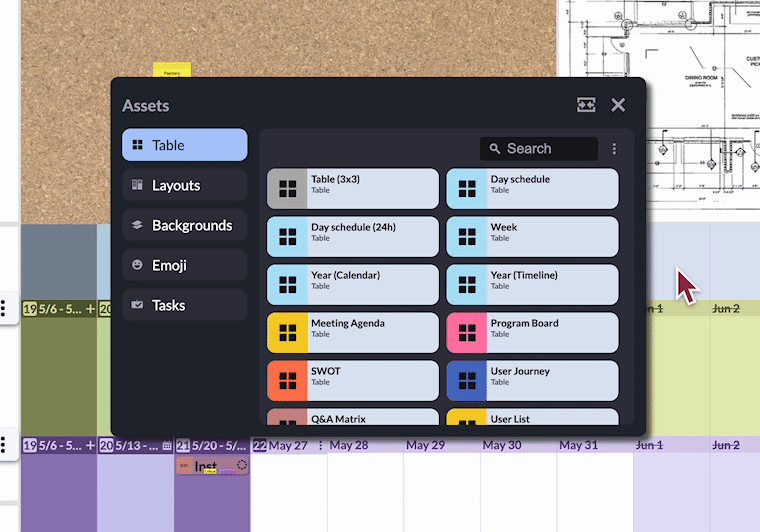Select the Year (Timeline) table template
The height and width of the screenshot is (532, 760).
pyautogui.click(x=532, y=284)
